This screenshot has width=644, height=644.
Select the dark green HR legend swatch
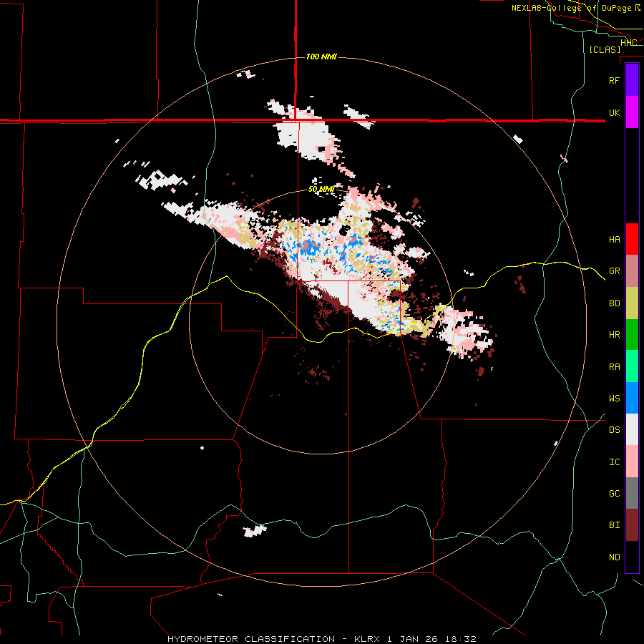[632, 335]
